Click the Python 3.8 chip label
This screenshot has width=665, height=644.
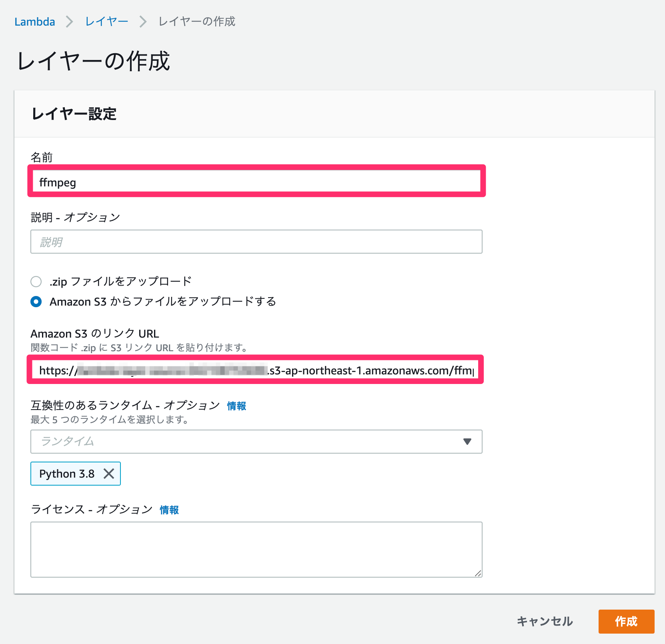tap(67, 474)
